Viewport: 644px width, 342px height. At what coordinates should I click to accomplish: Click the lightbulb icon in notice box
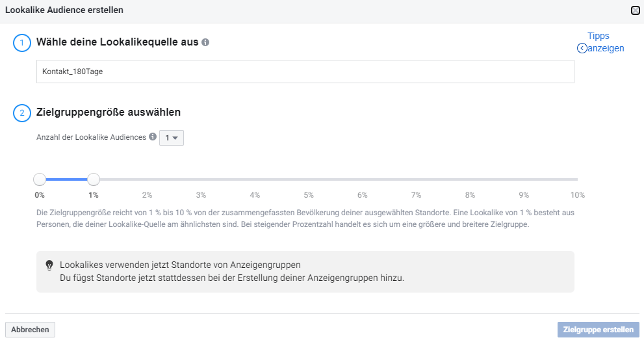click(49, 265)
